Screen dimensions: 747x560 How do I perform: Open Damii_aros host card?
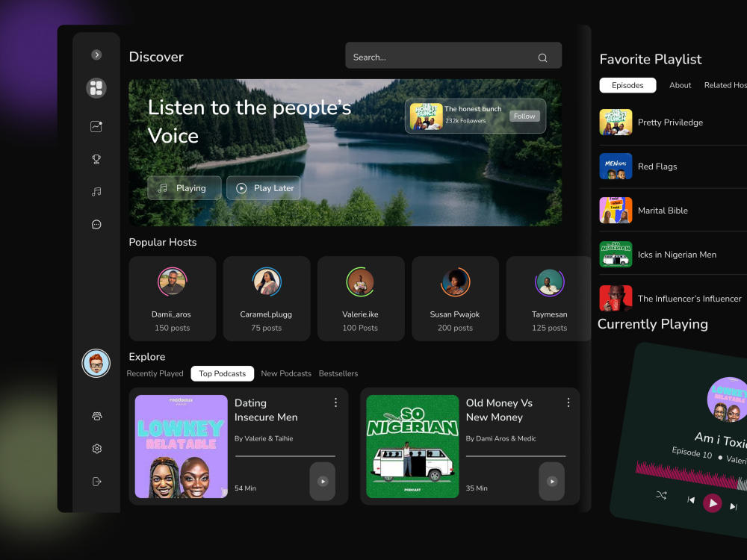(x=172, y=299)
